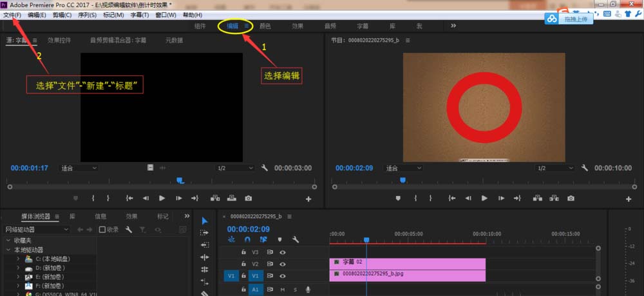Screen dimensions: 644x296
Task: Toggle lock on track V2
Action: tap(243, 264)
